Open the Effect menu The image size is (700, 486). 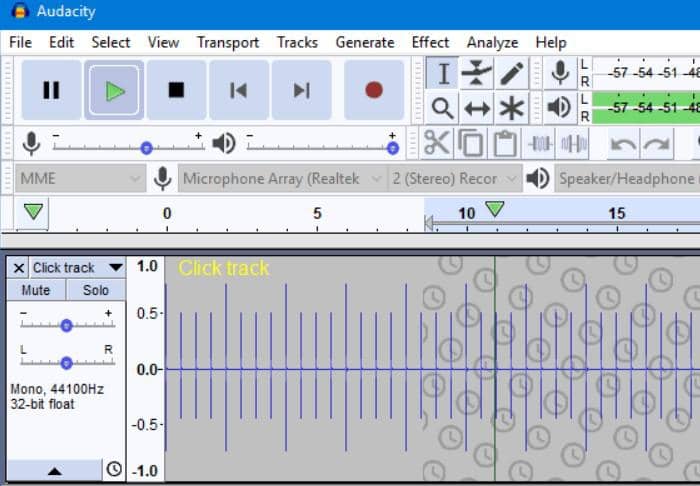tap(430, 42)
